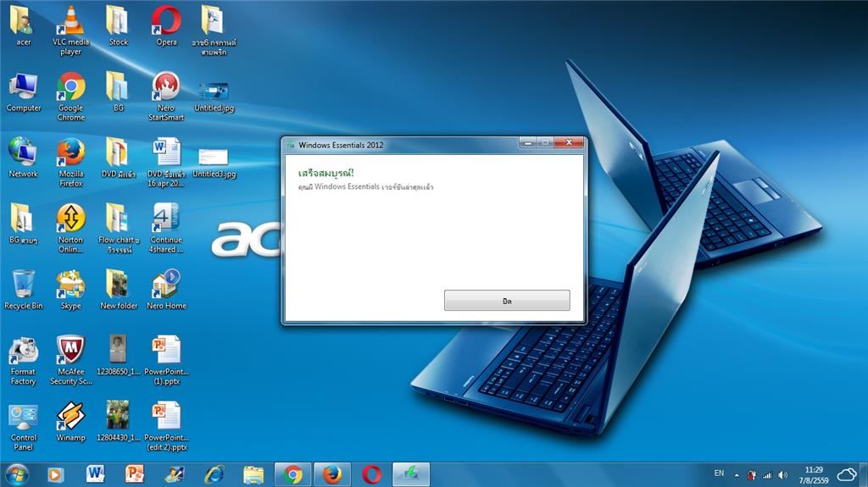The height and width of the screenshot is (487, 868).
Task: Select the Computer desktop icon
Action: (x=23, y=92)
